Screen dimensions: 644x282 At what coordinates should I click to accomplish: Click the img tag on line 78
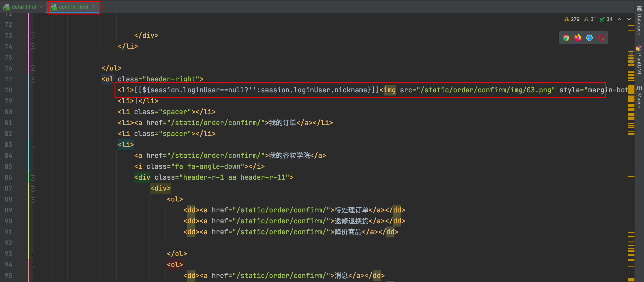tap(389, 90)
